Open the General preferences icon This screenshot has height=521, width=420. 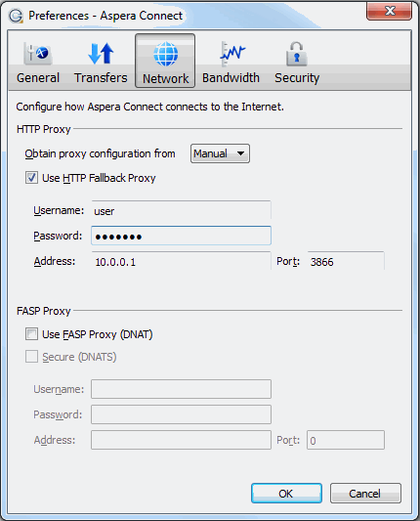coord(38,53)
